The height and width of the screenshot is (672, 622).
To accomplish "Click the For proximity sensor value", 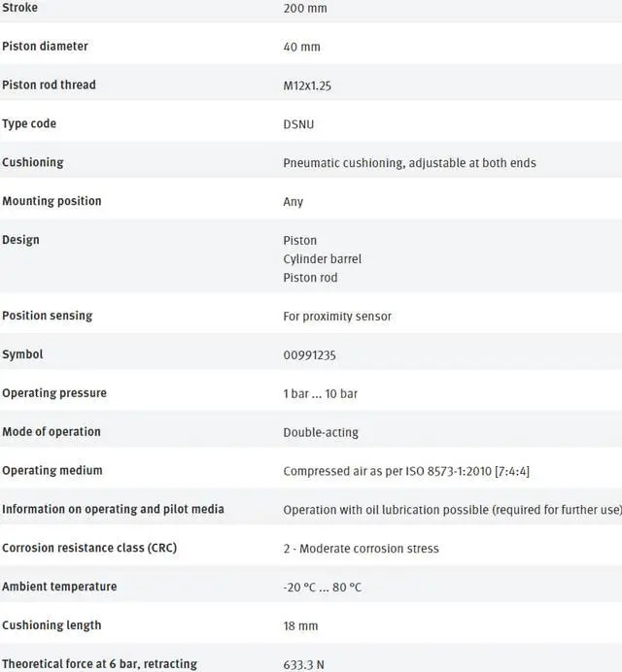I will (x=337, y=317).
